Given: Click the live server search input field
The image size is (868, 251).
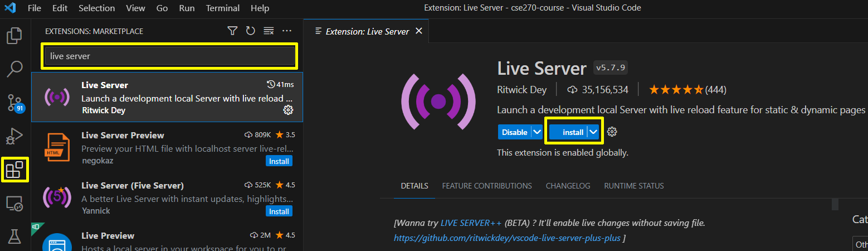Looking at the screenshot, I should [169, 56].
